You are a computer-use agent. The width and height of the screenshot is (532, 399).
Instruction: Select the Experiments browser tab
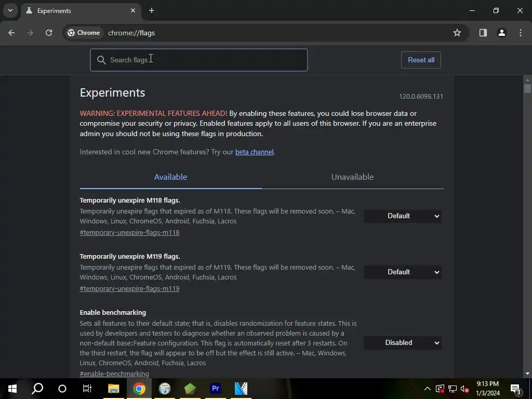point(81,10)
